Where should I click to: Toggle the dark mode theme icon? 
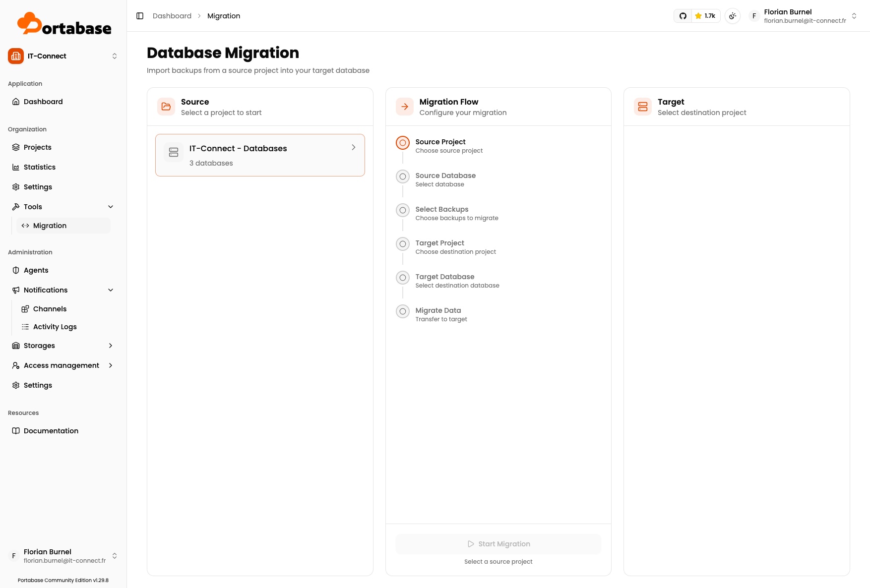point(733,16)
